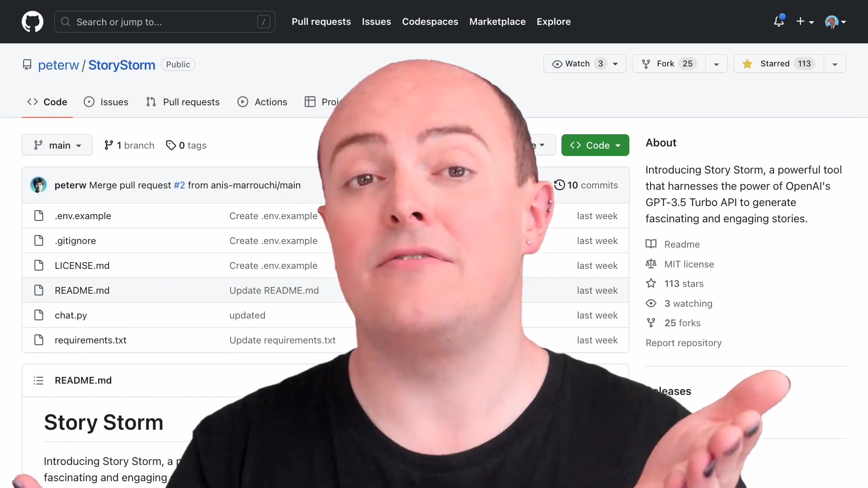Click the book icon beside Readme
This screenshot has height=488, width=868.
point(651,244)
